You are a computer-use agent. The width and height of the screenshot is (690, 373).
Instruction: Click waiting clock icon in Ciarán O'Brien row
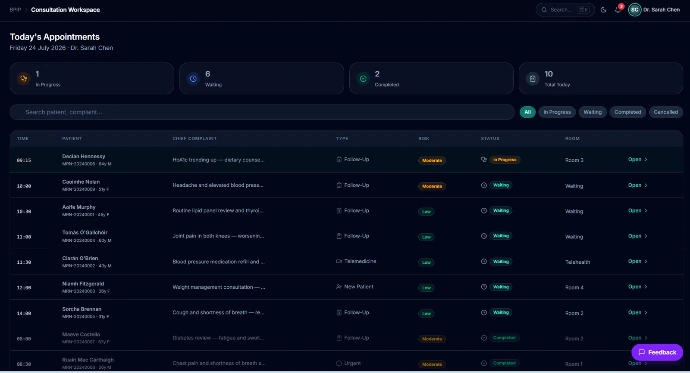click(484, 261)
